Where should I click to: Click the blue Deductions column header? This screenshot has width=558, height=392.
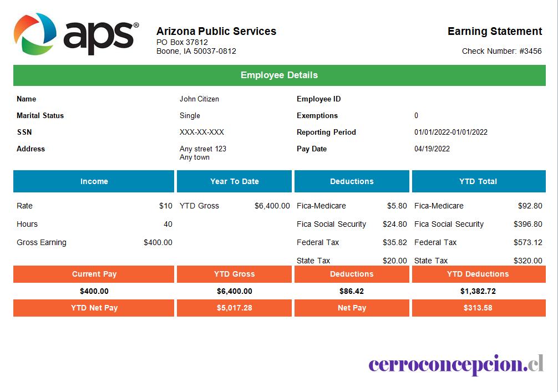tap(352, 181)
